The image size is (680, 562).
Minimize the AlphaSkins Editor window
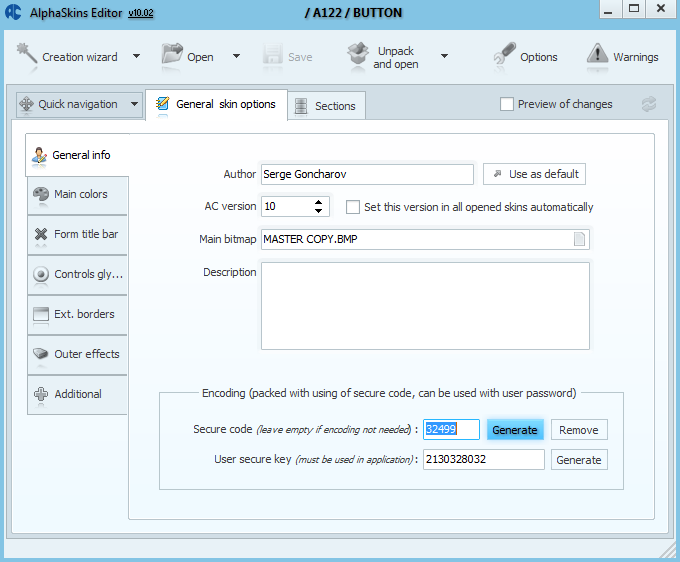609,9
